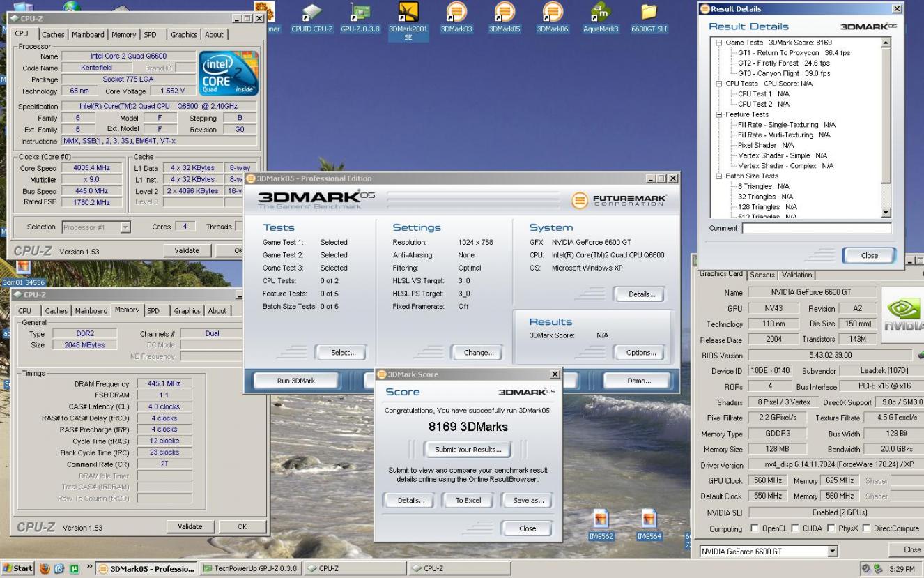
Task: Collapse the Batch Size Tests tree node
Action: point(720,176)
